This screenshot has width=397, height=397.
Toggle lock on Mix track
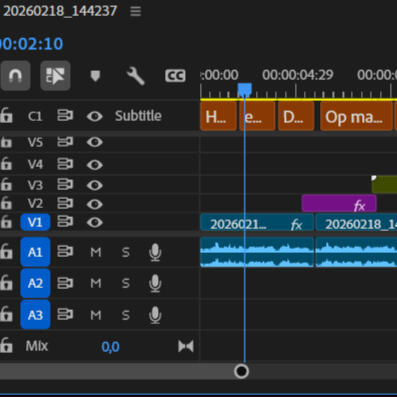(6, 346)
